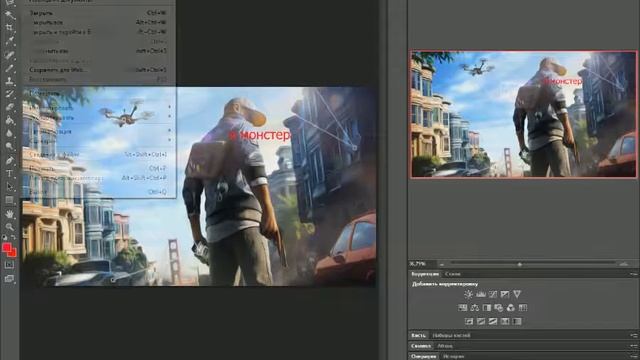Choose Сохранить для Web menu entry

98,70
